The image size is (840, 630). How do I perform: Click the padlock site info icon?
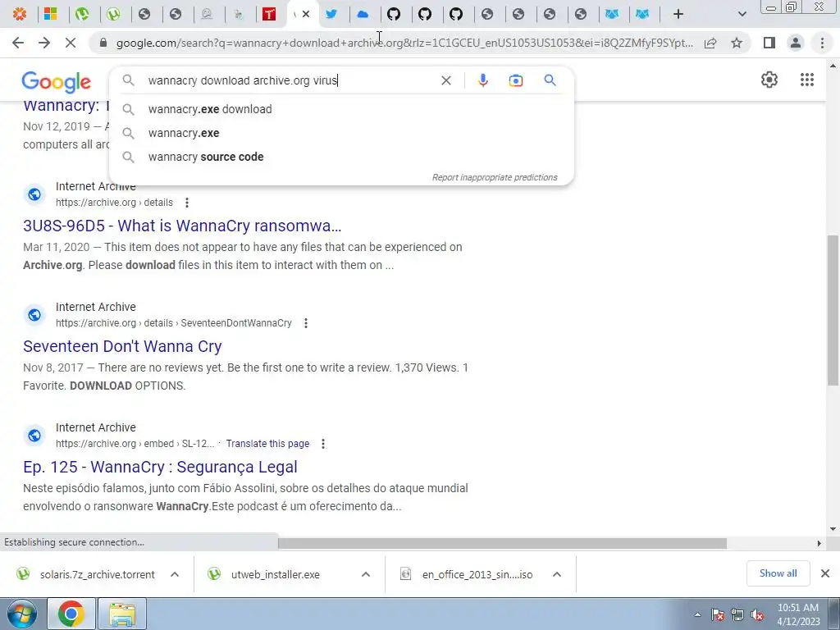(103, 43)
